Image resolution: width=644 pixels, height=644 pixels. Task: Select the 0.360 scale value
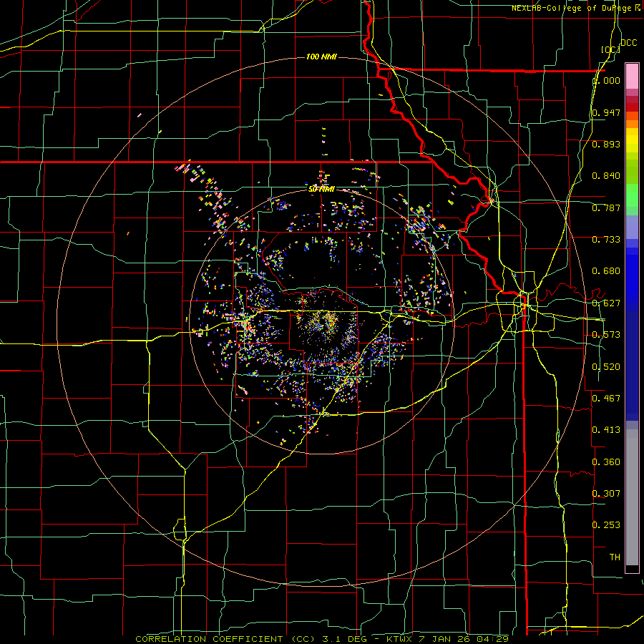(606, 462)
